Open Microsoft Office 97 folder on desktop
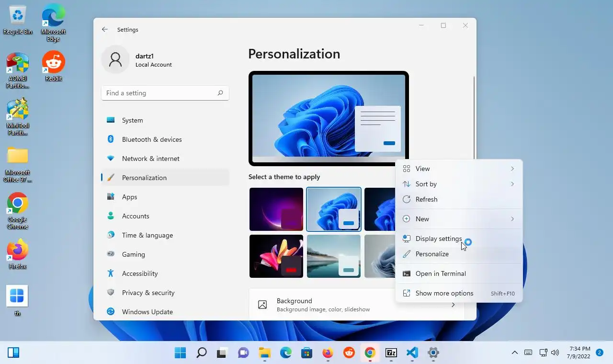Image resolution: width=613 pixels, height=364 pixels. (x=18, y=165)
